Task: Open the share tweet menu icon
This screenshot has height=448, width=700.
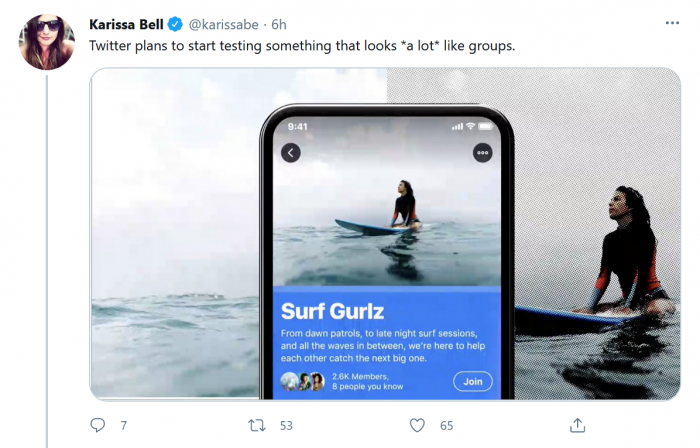Action: point(577,425)
